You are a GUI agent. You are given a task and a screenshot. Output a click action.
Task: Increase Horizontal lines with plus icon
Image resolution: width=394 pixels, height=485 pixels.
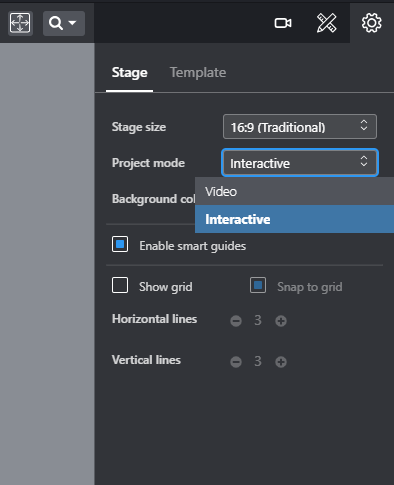pos(281,321)
